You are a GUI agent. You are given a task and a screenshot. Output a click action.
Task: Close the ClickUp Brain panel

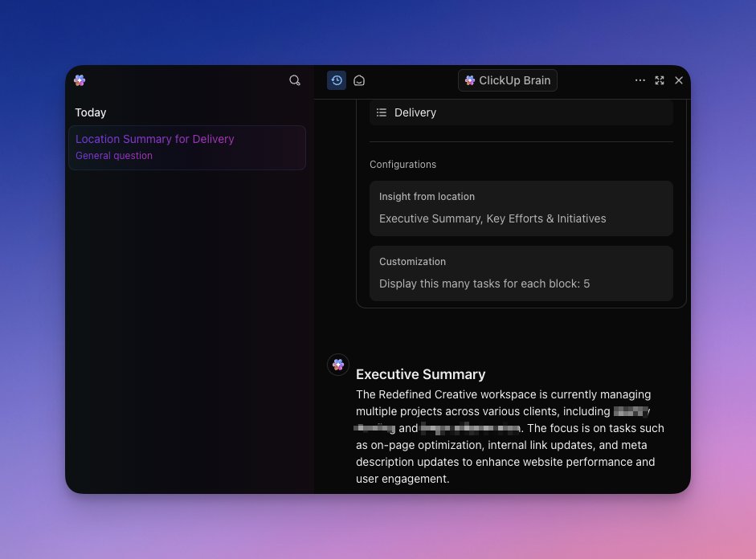coord(679,80)
